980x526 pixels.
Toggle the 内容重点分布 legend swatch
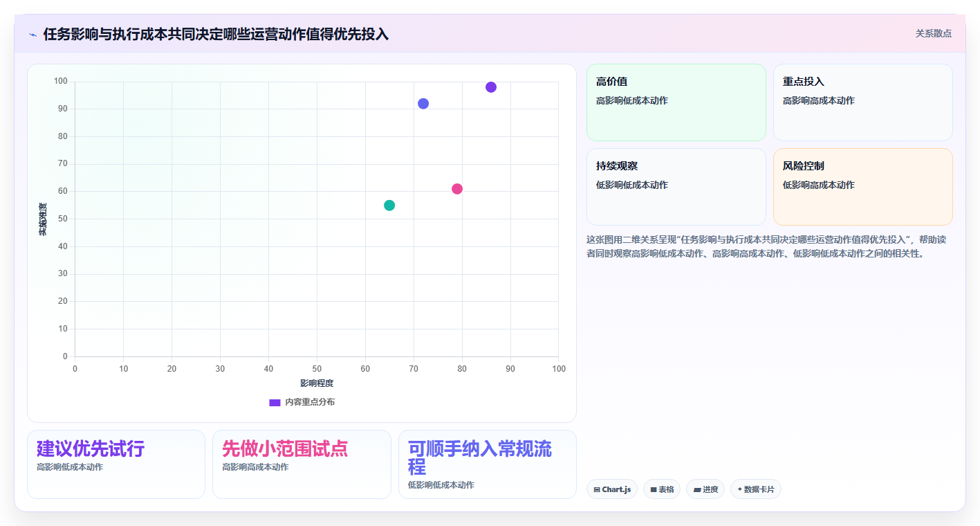coord(275,402)
